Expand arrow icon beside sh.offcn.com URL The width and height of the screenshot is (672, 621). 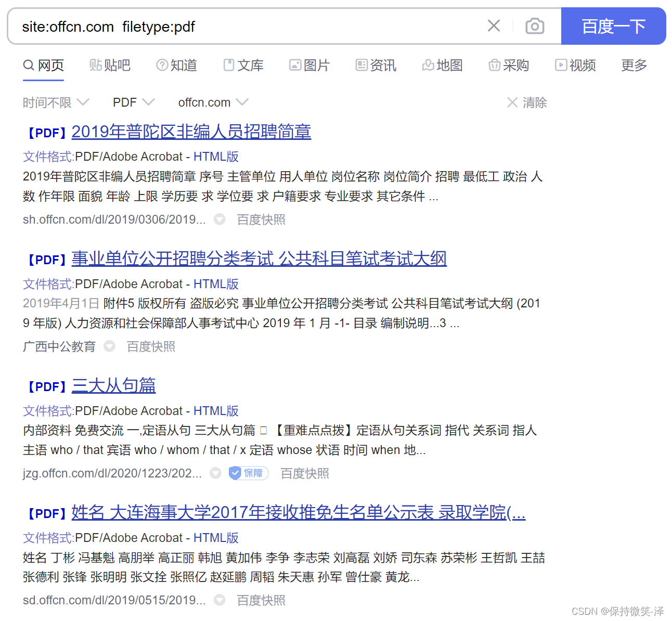click(x=220, y=219)
